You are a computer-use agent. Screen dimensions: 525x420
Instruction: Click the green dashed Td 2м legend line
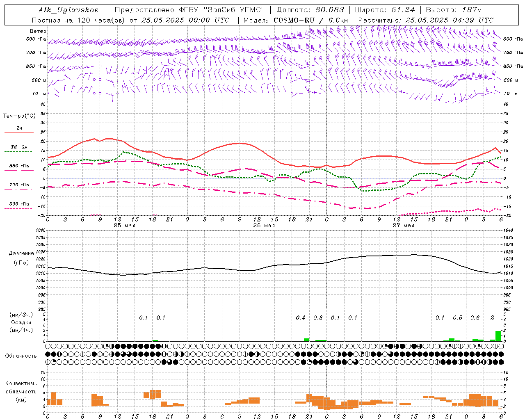point(18,151)
